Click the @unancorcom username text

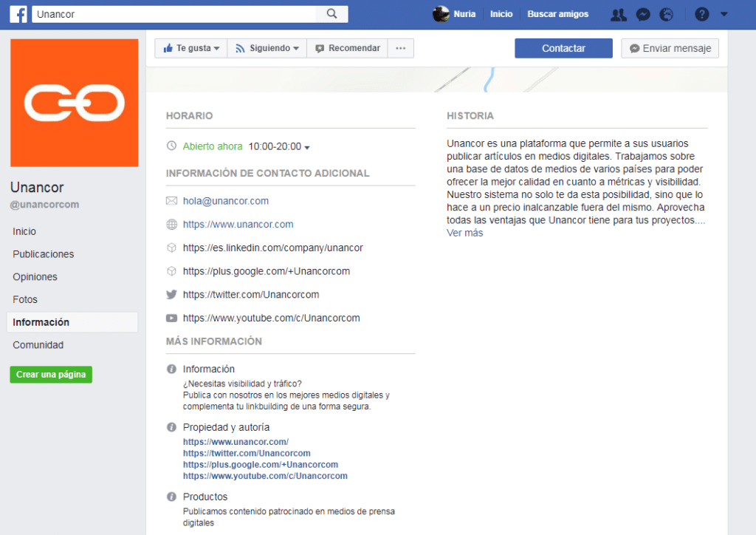44,205
